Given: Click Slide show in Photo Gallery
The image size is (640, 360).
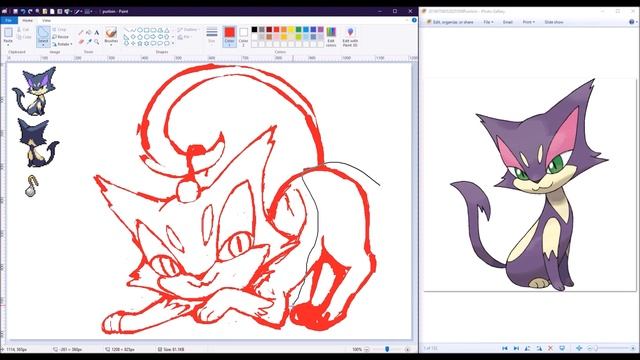Looking at the screenshot, I should pyautogui.click(x=554, y=22).
